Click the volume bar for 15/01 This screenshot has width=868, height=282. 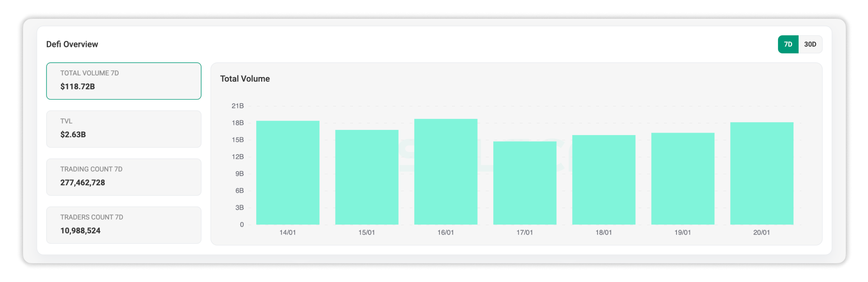pyautogui.click(x=367, y=177)
